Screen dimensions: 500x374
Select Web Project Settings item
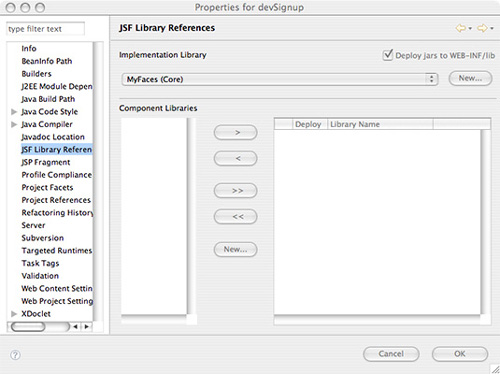click(57, 301)
